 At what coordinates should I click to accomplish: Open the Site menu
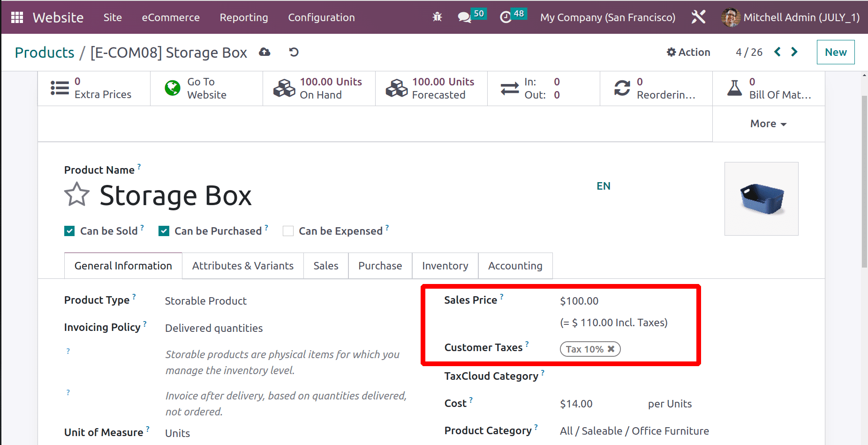pyautogui.click(x=113, y=17)
